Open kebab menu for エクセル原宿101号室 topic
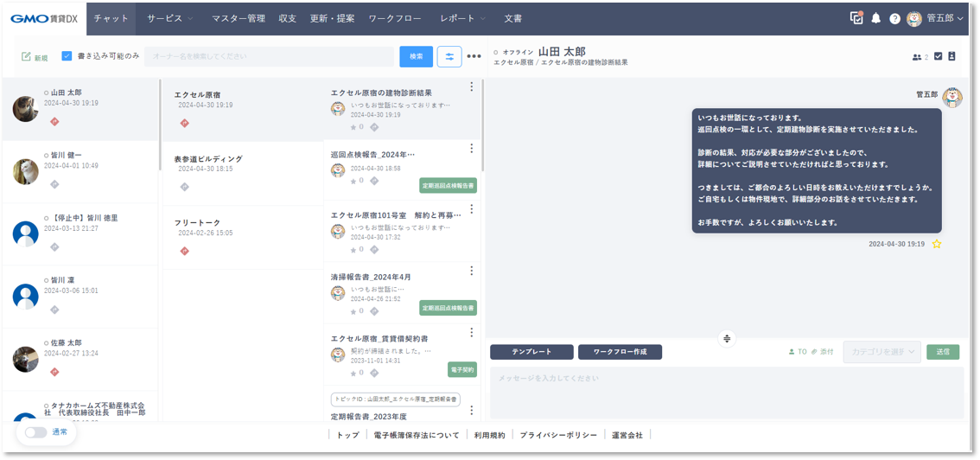The image size is (980, 460). [x=472, y=208]
